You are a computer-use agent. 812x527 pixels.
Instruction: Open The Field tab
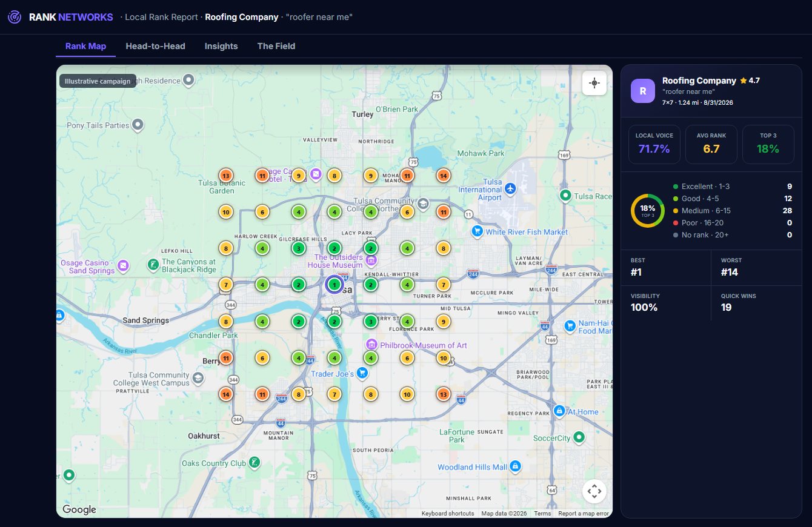(x=276, y=46)
